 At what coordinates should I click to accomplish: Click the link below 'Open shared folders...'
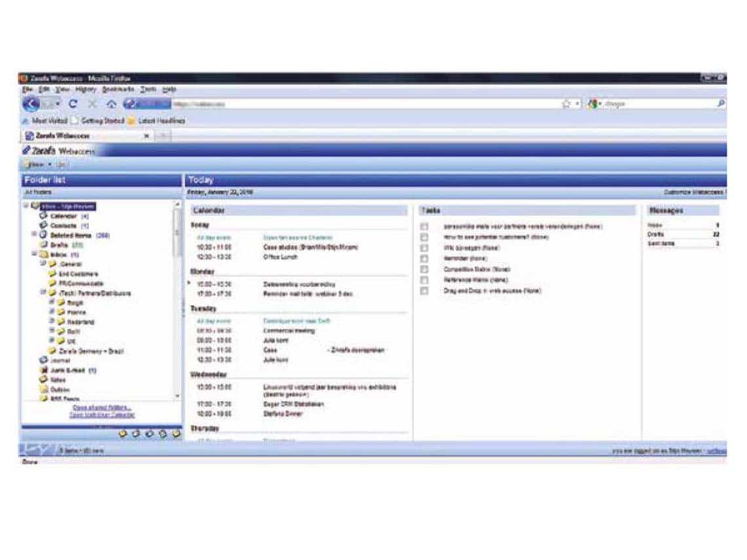click(x=102, y=416)
